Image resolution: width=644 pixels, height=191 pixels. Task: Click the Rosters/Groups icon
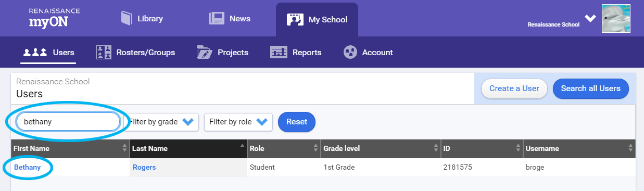coord(104,53)
